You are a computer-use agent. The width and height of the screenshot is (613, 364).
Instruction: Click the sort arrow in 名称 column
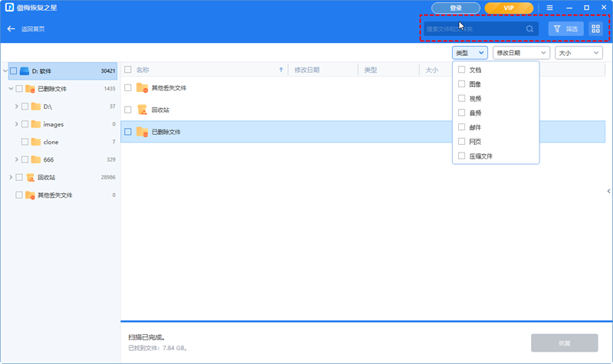tap(280, 70)
